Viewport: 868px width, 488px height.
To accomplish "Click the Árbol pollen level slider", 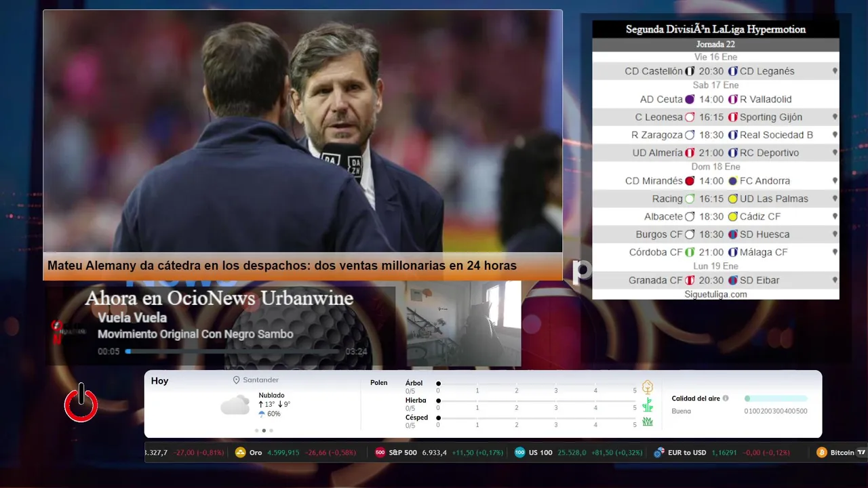I will (x=536, y=384).
